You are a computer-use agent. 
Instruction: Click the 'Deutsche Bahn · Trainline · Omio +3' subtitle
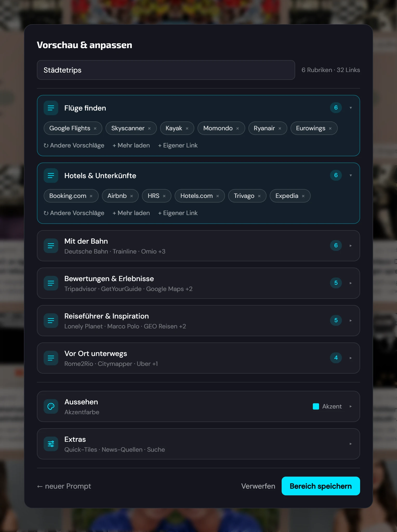click(x=115, y=251)
